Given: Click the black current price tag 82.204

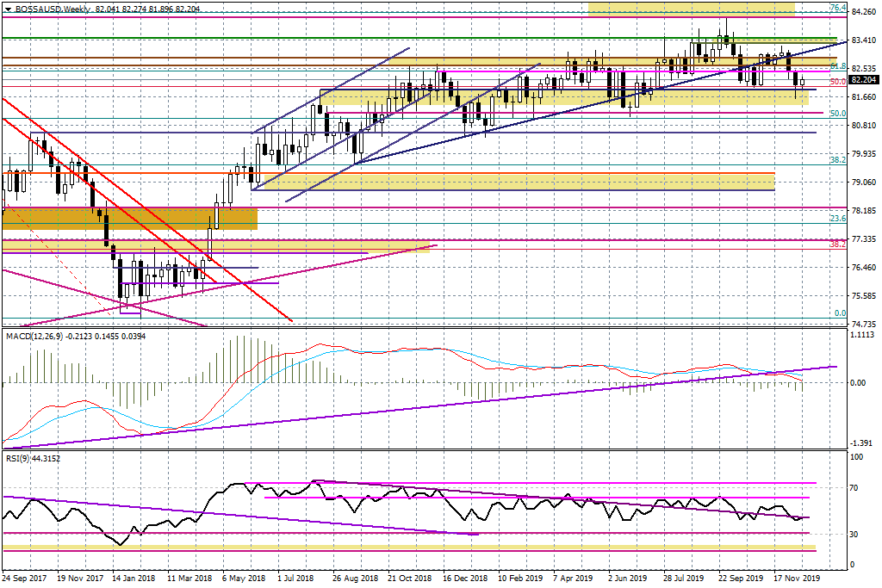Looking at the screenshot, I should click(863, 80).
